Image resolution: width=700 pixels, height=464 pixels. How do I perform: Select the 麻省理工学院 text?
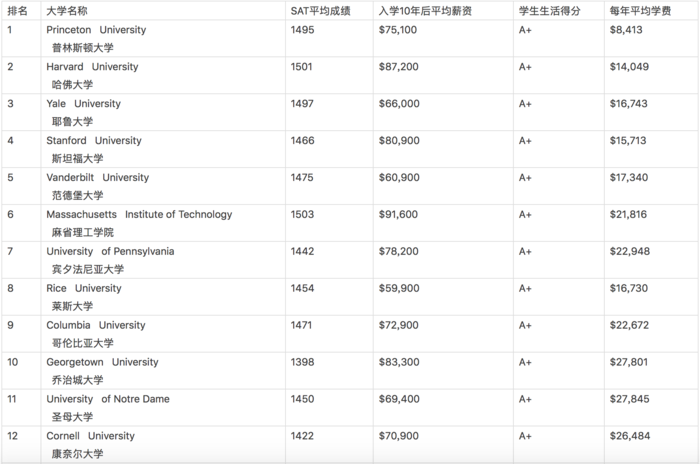[83, 233]
